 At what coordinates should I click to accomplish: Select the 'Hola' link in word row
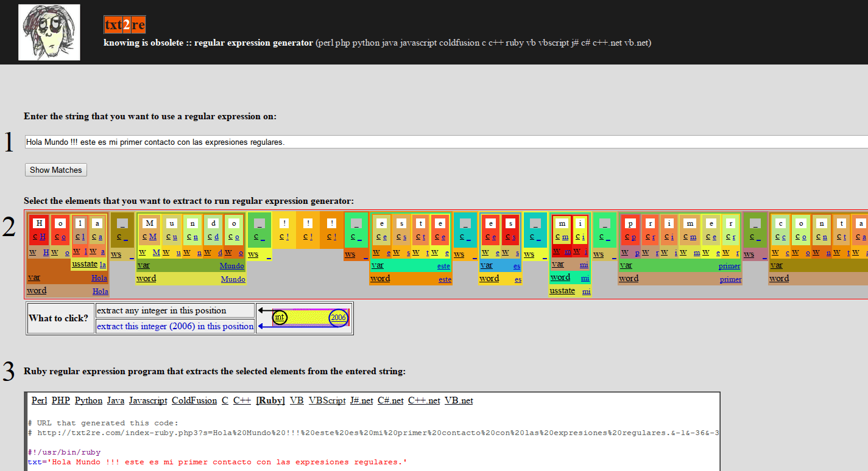tap(100, 291)
